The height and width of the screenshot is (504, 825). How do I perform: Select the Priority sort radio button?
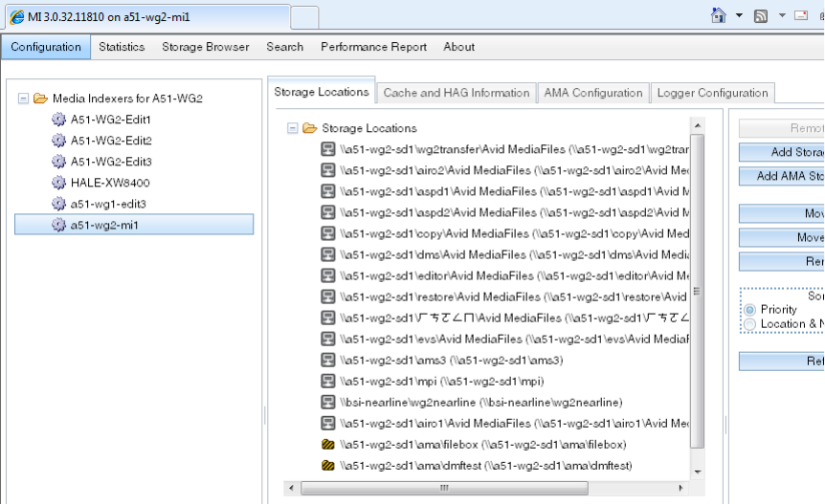click(749, 310)
